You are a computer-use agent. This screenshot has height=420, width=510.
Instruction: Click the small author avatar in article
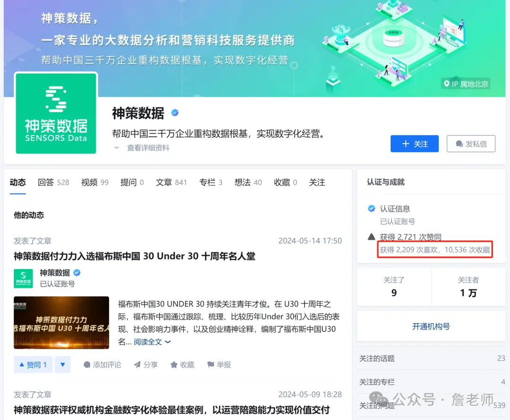point(23,278)
